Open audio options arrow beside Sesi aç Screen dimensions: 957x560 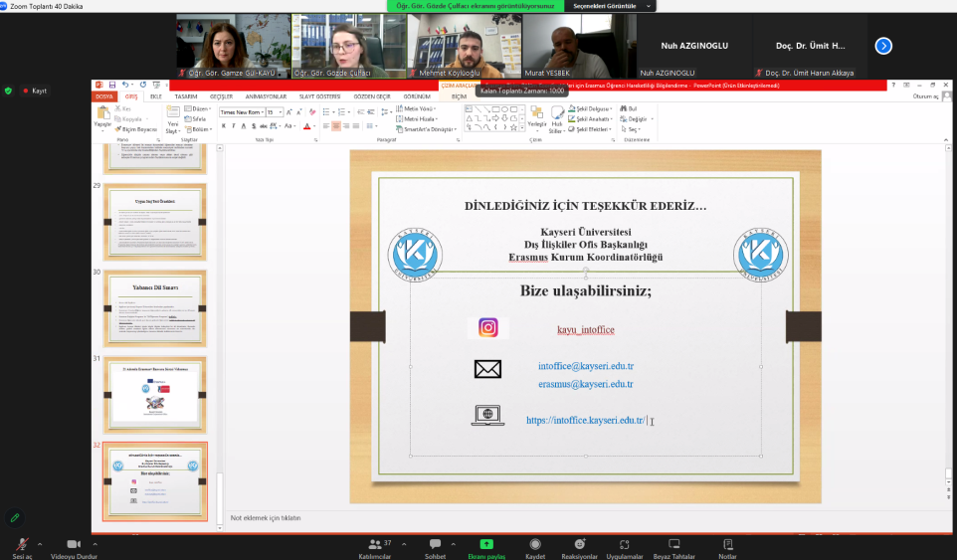[x=40, y=544]
